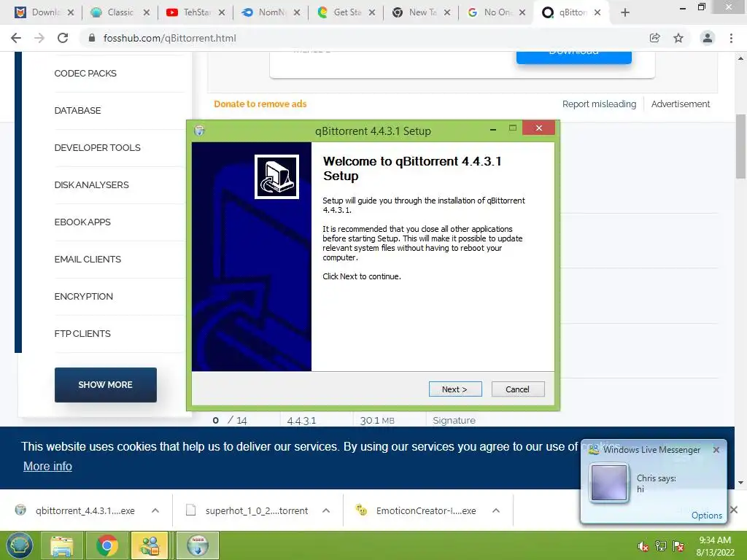747x560 pixels.
Task: Close the Classic tab
Action: 146,13
